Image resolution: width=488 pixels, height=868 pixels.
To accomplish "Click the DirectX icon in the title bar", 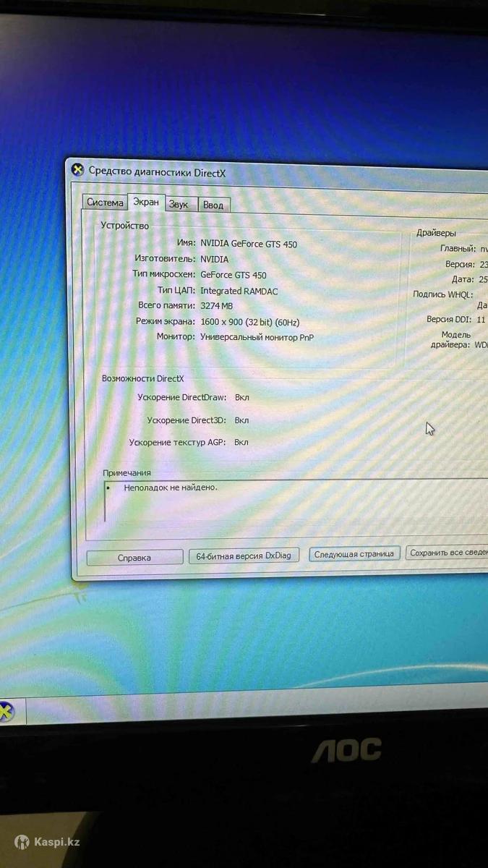I will [78, 171].
